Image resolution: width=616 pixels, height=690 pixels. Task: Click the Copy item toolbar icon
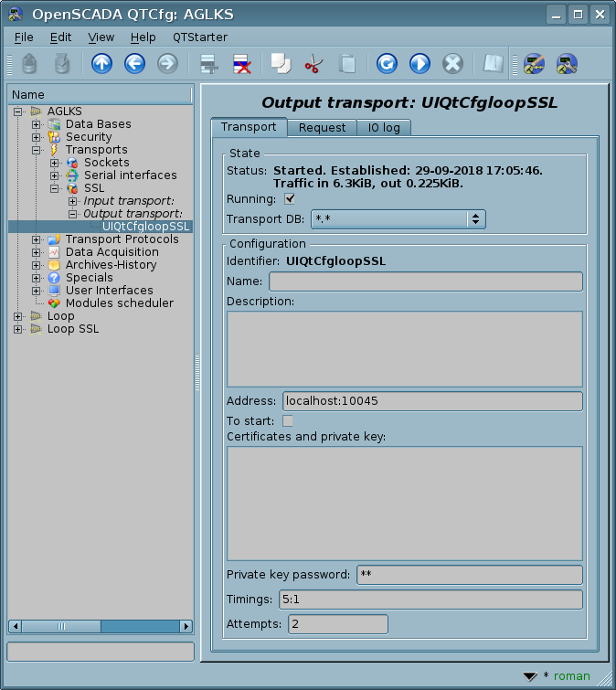point(281,64)
